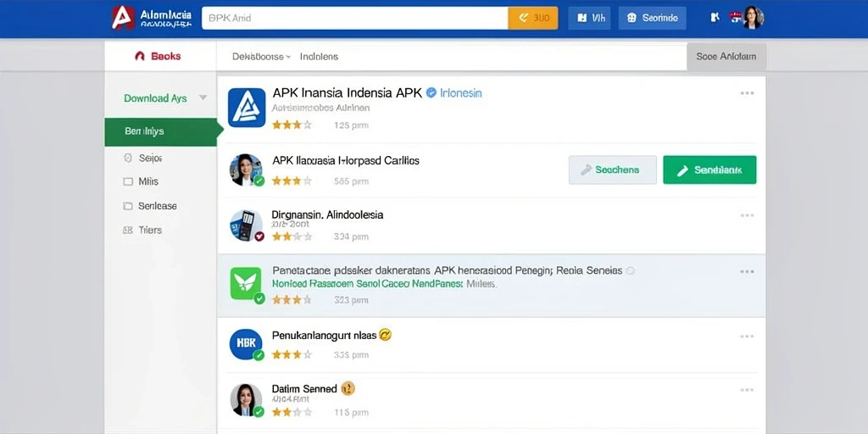Open Datirn Senned avatar
The height and width of the screenshot is (434, 868).
tap(247, 400)
